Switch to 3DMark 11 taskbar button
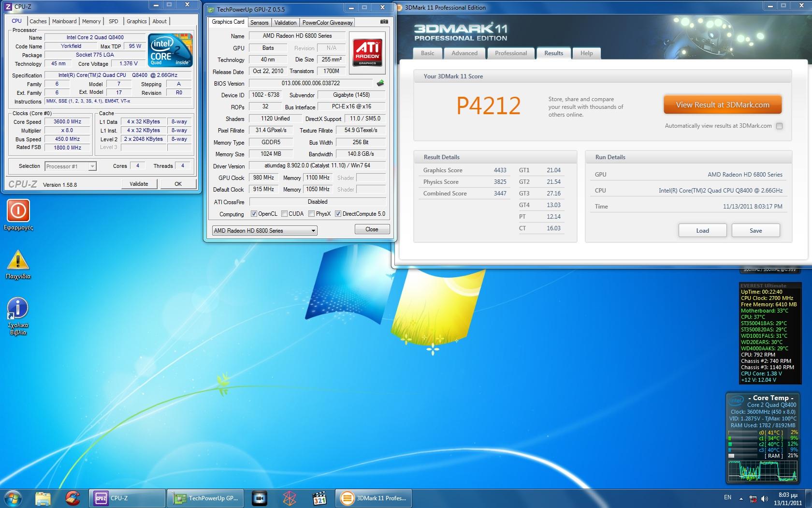This screenshot has height=508, width=812. tap(375, 498)
